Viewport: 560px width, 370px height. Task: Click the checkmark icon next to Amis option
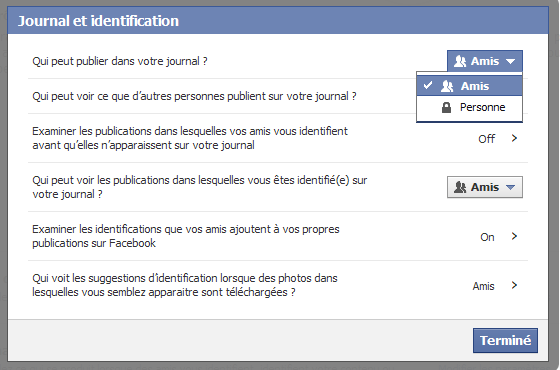(x=428, y=85)
